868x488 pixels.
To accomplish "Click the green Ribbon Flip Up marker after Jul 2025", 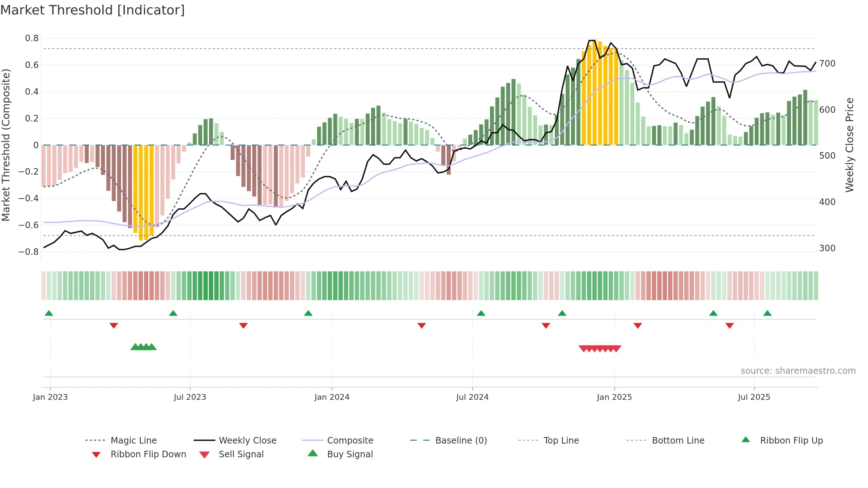I will pos(767,313).
